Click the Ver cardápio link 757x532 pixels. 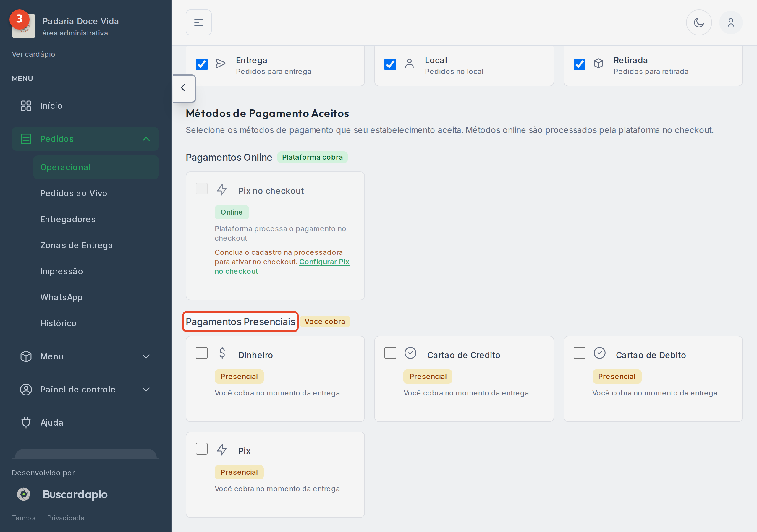[33, 54]
